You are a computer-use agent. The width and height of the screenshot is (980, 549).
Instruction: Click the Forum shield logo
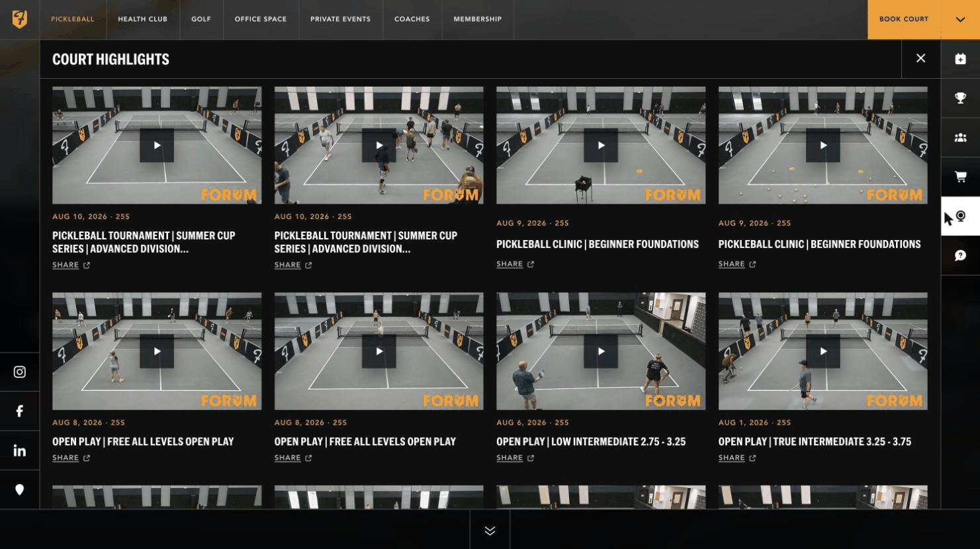[20, 19]
